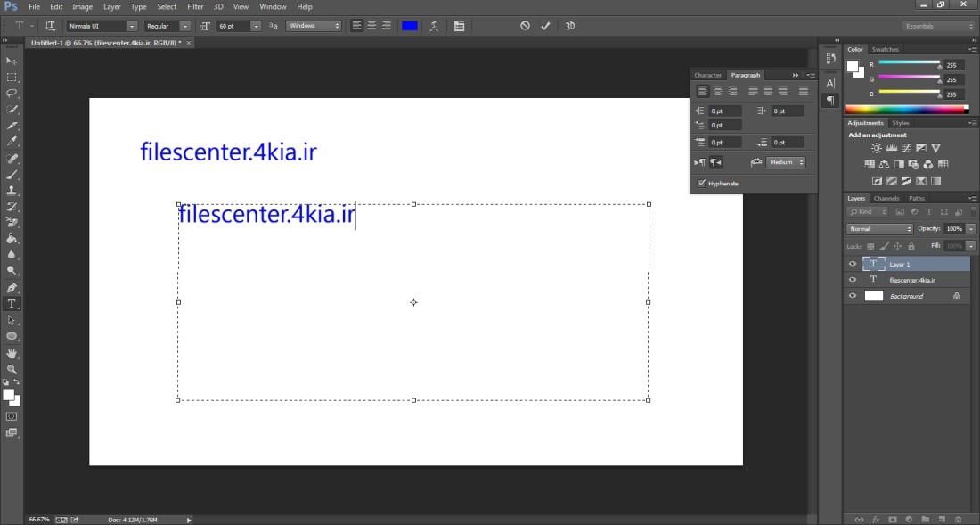Open the Filter menu
This screenshot has height=525, width=980.
pyautogui.click(x=195, y=6)
